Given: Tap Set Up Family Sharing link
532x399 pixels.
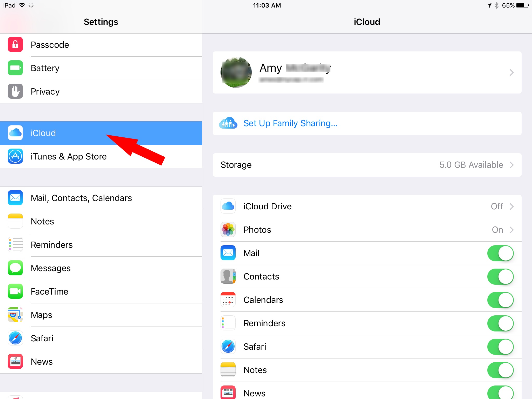Looking at the screenshot, I should pos(290,123).
